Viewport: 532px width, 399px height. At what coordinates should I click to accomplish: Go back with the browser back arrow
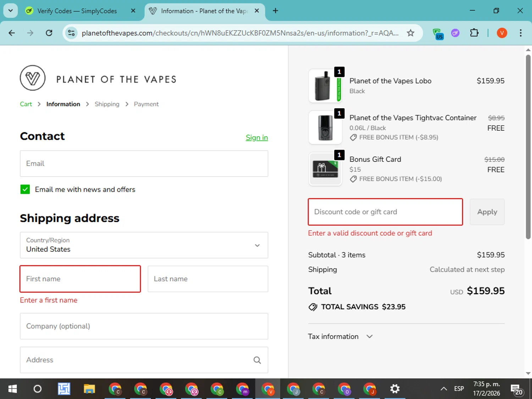pos(12,33)
